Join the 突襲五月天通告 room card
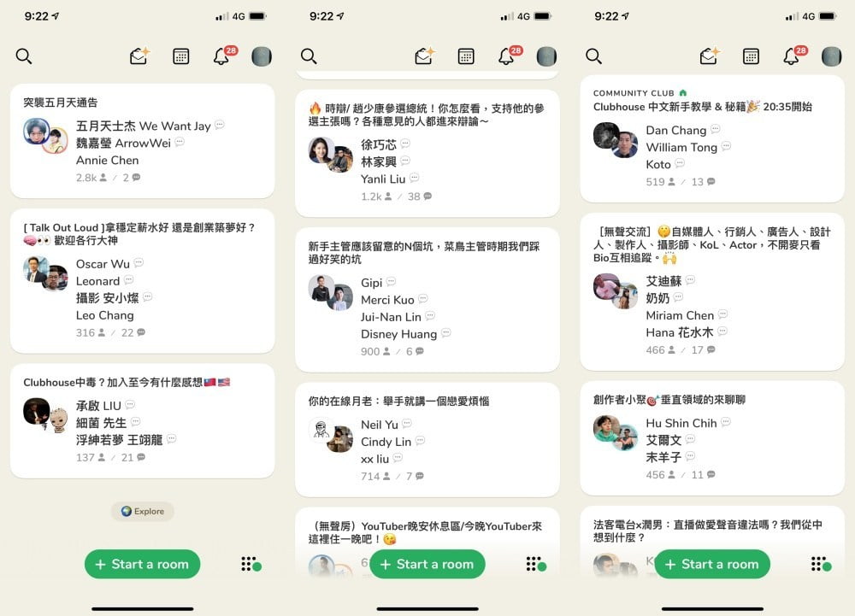 [x=142, y=141]
